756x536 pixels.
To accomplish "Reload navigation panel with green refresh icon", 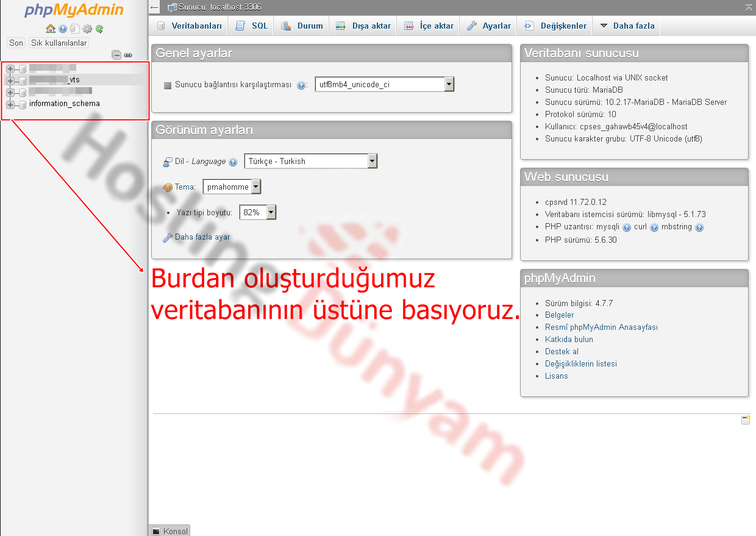I will click(99, 29).
